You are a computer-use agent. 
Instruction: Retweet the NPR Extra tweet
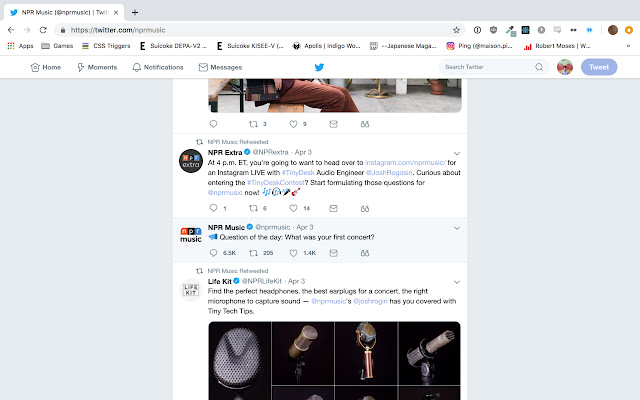pos(253,208)
